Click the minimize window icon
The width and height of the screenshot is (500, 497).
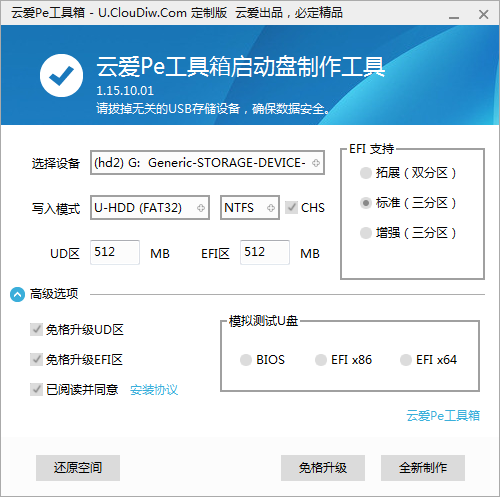[x=454, y=15]
